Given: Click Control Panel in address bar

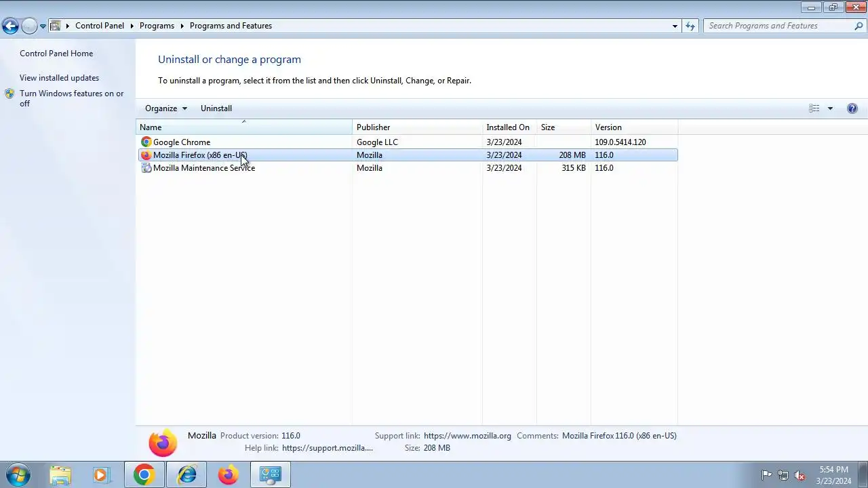Looking at the screenshot, I should pyautogui.click(x=100, y=26).
